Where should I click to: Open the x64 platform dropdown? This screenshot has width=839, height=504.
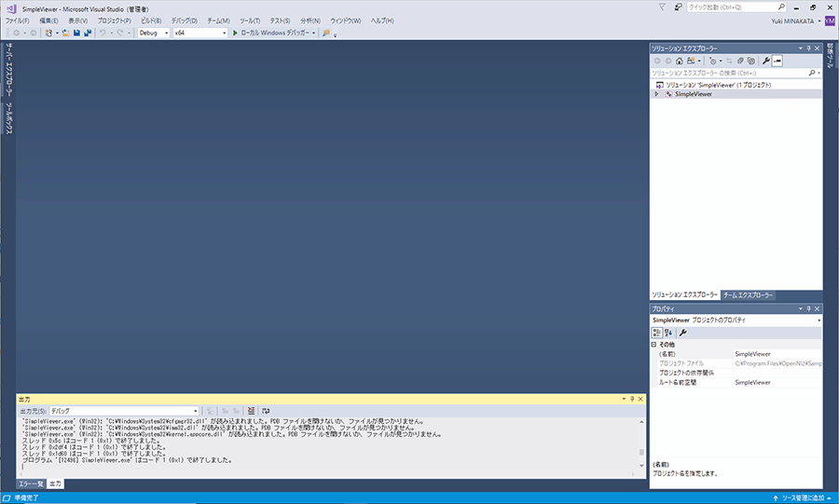pos(199,33)
